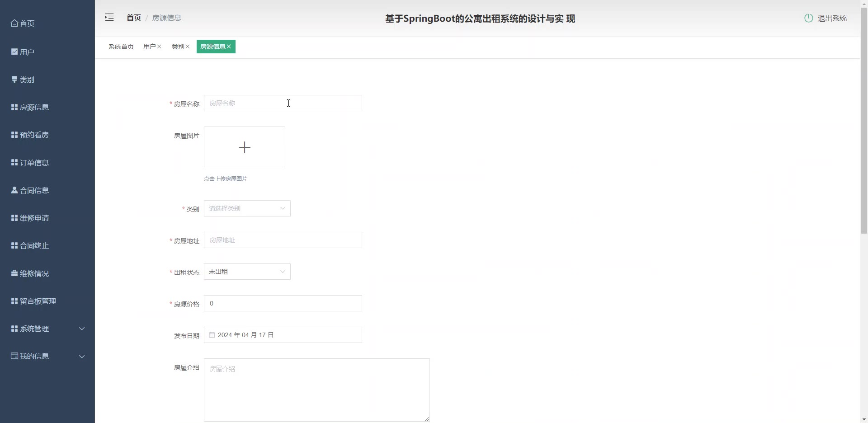Click the grid icon beside 系统管理
The width and height of the screenshot is (868, 423).
(14, 329)
